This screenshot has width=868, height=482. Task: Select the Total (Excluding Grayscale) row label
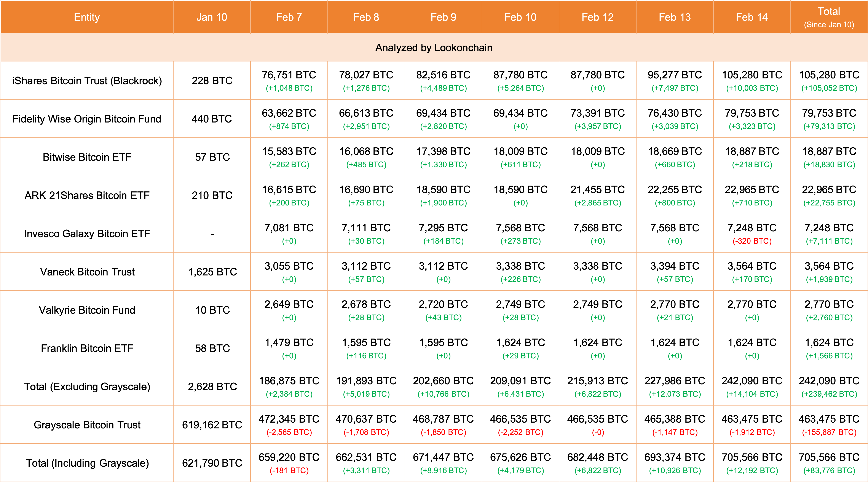click(x=87, y=387)
